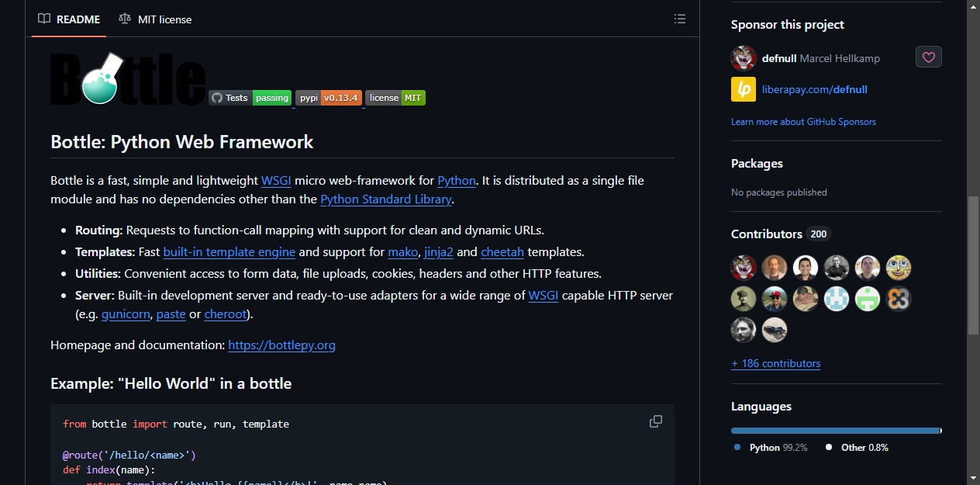
Task: Click the Languages heading
Action: point(761,407)
